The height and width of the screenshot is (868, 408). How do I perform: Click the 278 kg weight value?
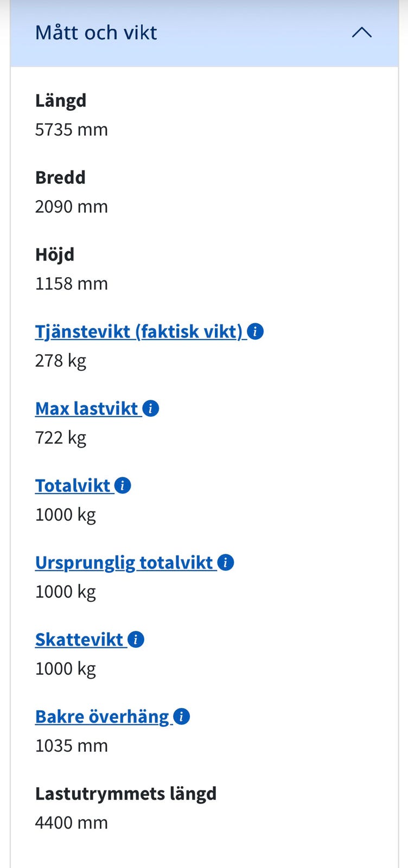click(x=61, y=361)
